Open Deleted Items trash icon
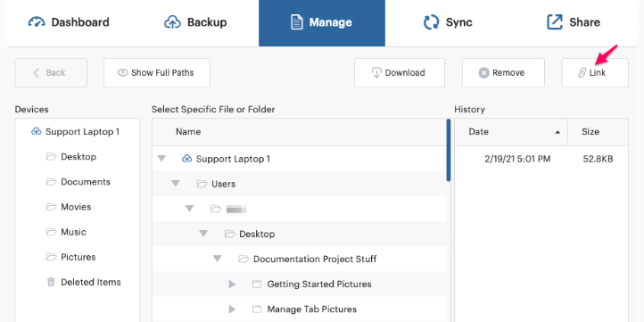644x322 pixels. pyautogui.click(x=51, y=282)
